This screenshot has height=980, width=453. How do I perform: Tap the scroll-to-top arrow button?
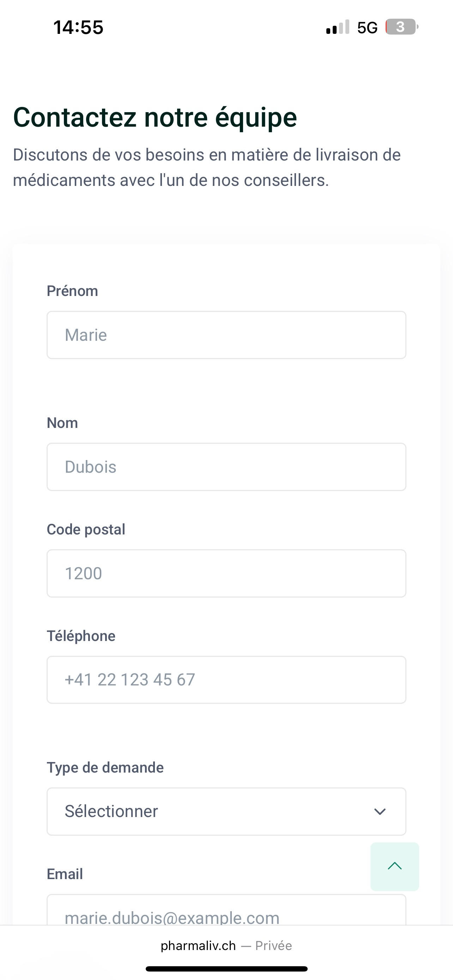[394, 866]
